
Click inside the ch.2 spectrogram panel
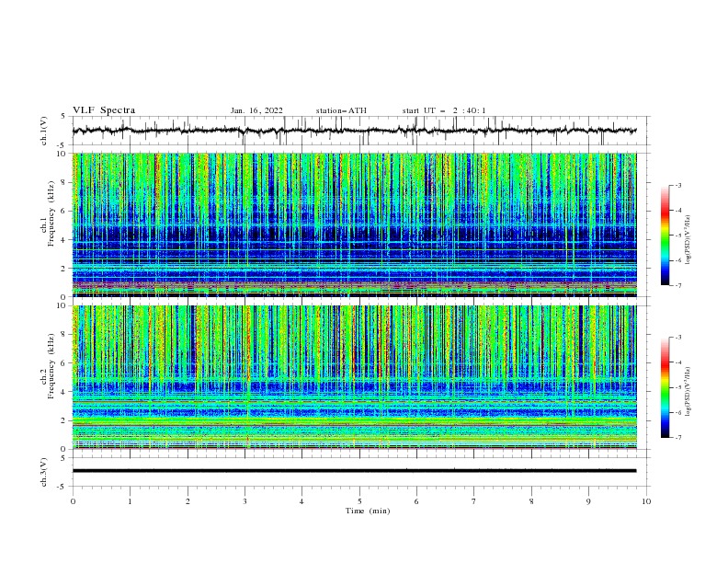(354, 377)
